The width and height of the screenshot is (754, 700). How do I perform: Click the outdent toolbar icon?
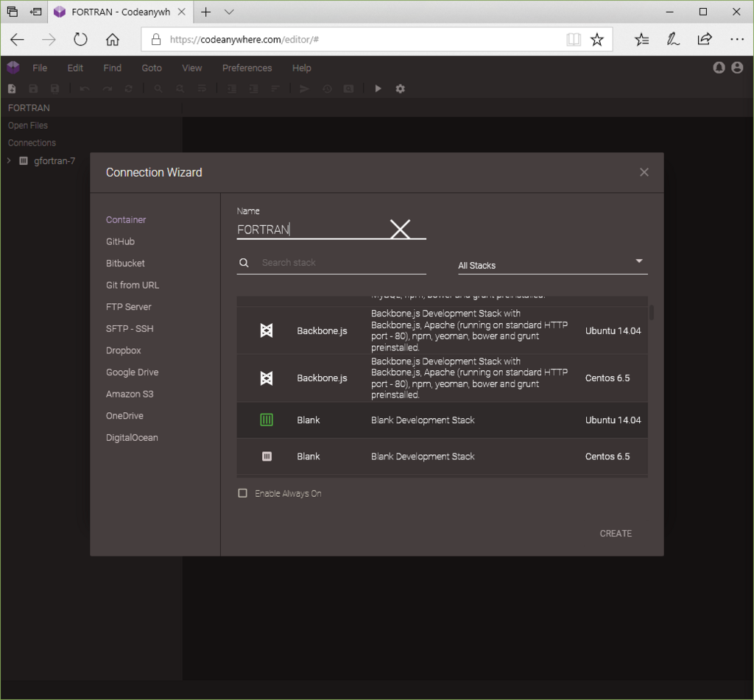pos(232,88)
